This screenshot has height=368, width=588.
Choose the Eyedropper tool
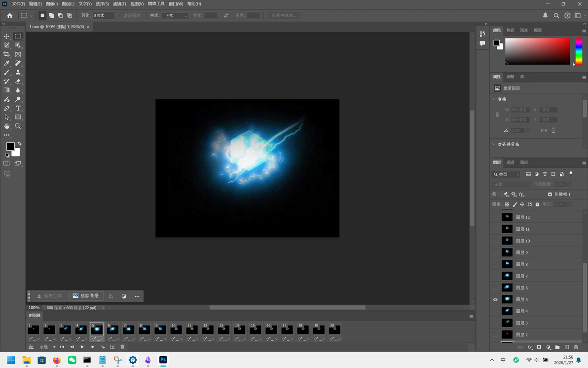pos(7,63)
